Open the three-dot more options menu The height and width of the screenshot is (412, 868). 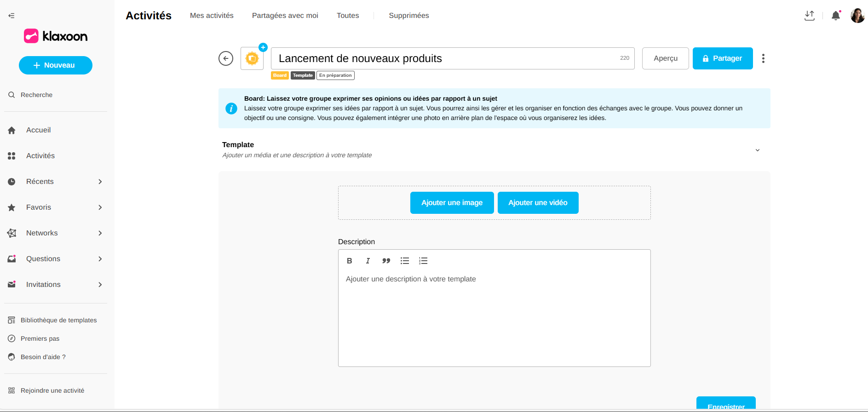tap(763, 58)
